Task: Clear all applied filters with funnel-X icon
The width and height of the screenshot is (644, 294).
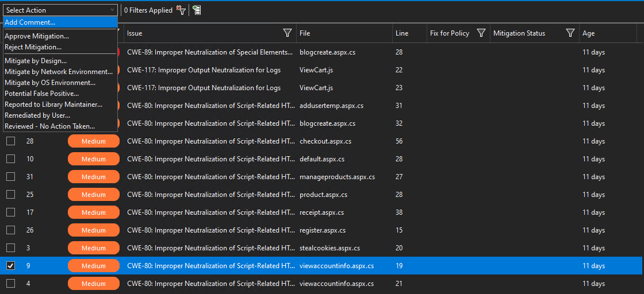Action: (x=181, y=10)
